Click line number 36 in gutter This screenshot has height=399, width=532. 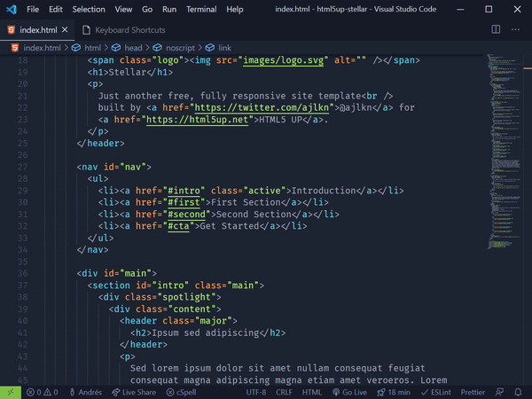[22, 273]
